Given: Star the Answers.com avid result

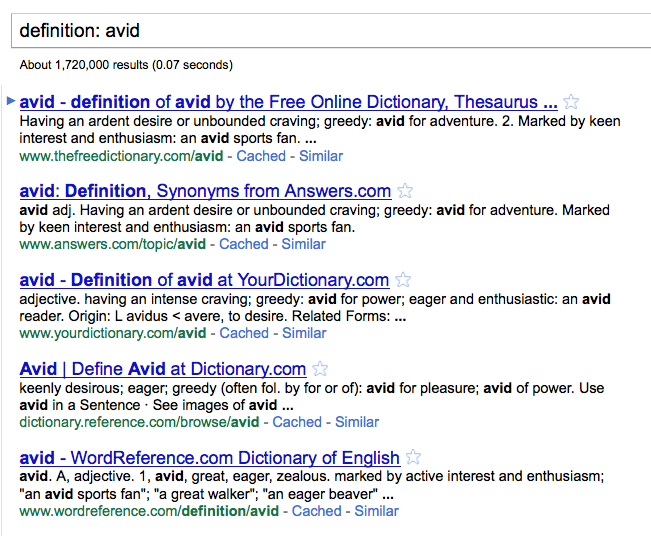Looking at the screenshot, I should click(x=405, y=191).
